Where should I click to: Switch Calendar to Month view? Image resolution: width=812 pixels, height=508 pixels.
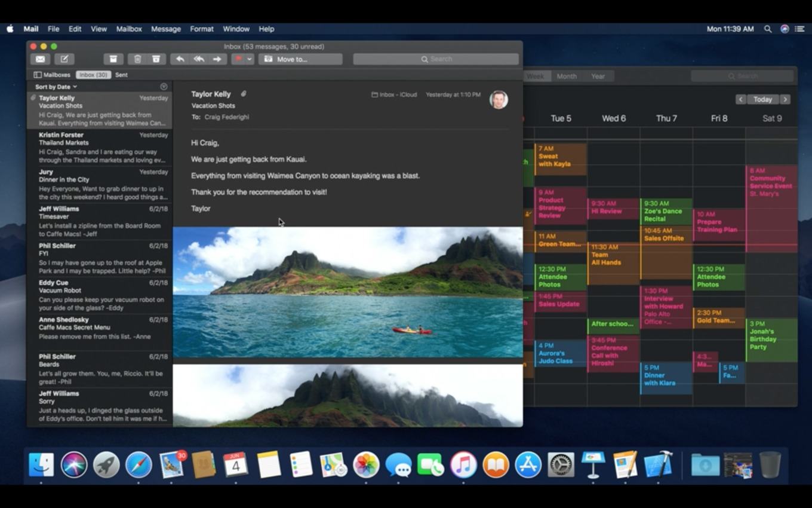click(x=567, y=76)
